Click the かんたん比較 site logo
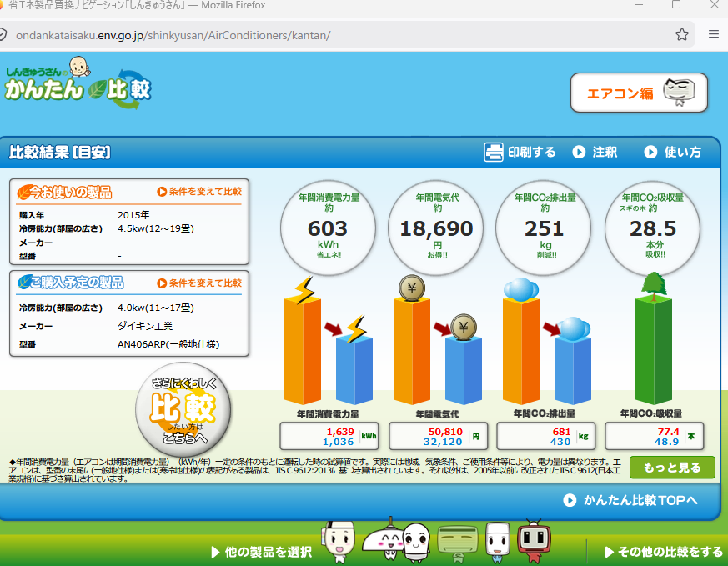 coord(78,83)
